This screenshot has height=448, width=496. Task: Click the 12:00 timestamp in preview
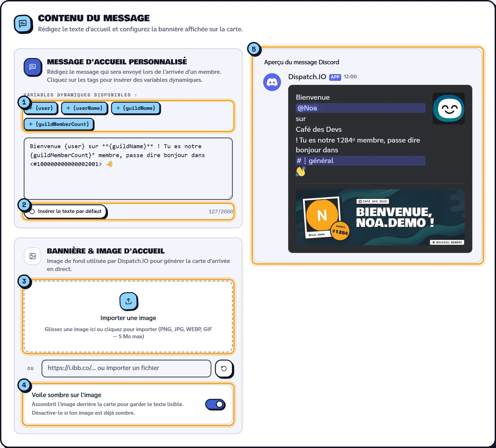point(350,77)
